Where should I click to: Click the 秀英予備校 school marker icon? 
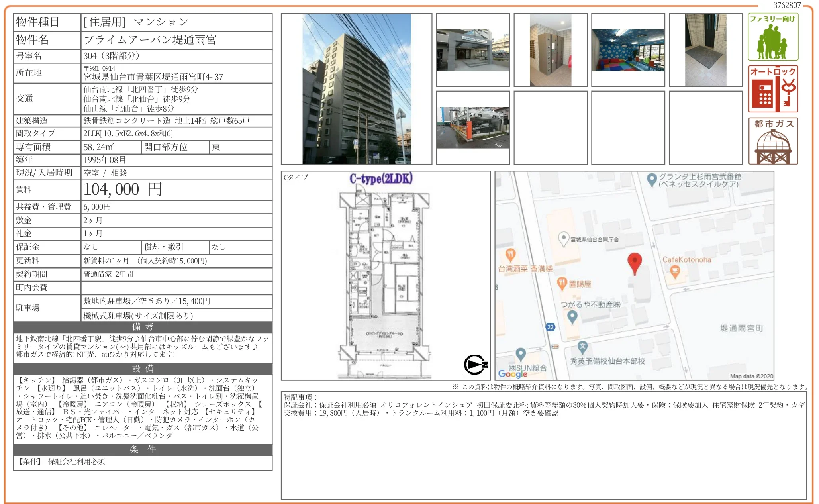point(582,347)
